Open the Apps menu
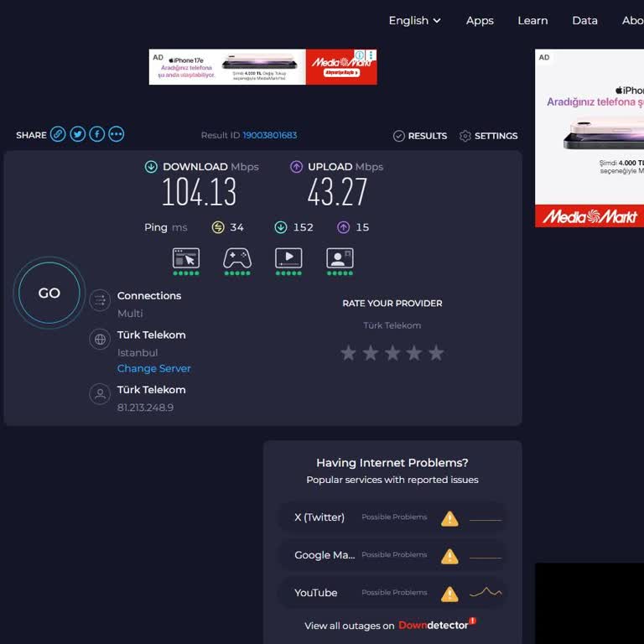The height and width of the screenshot is (644, 644). (480, 20)
